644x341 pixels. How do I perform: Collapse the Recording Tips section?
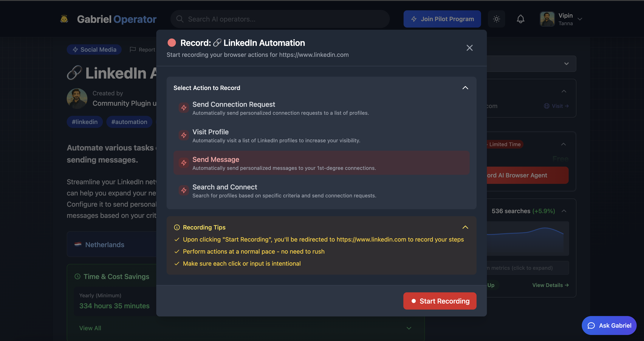(465, 227)
